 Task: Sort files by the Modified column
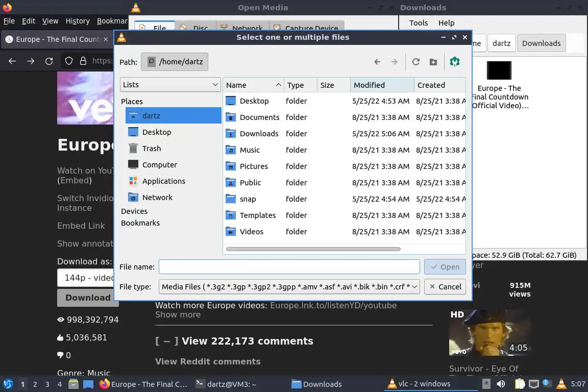(382, 85)
